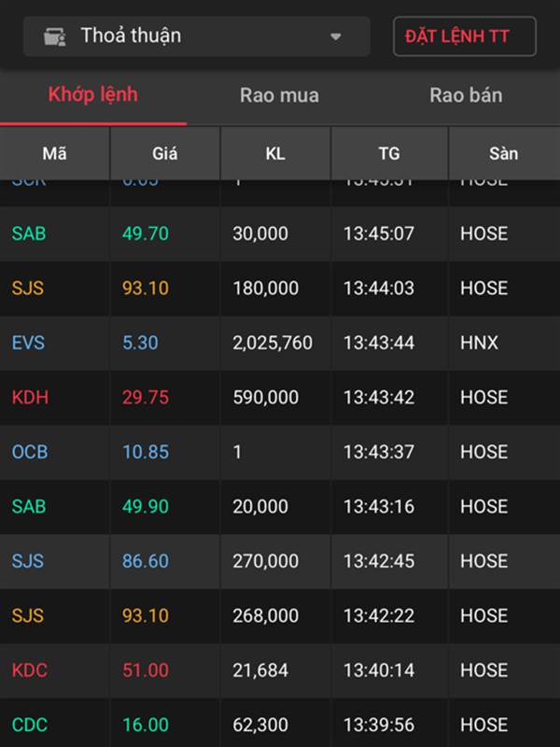
Task: Expand the Thoả thuận dropdown arrow
Action: click(336, 37)
